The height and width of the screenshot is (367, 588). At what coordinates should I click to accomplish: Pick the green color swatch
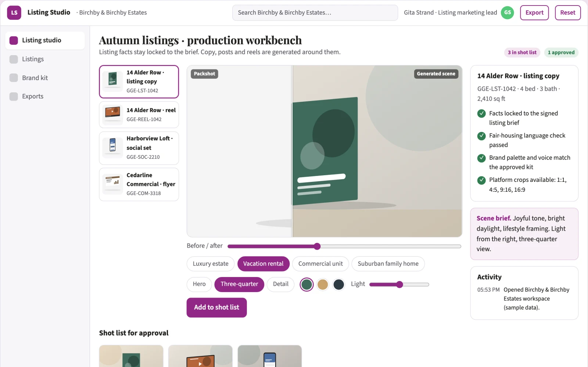[306, 284]
